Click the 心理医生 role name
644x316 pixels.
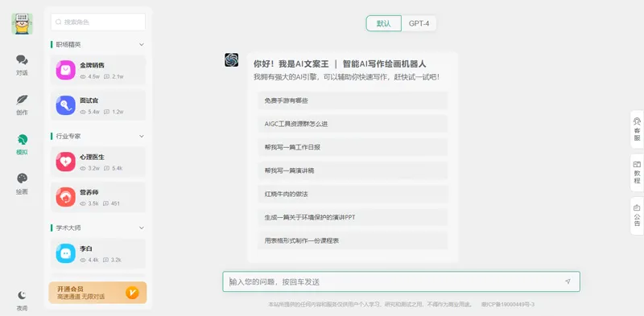92,157
